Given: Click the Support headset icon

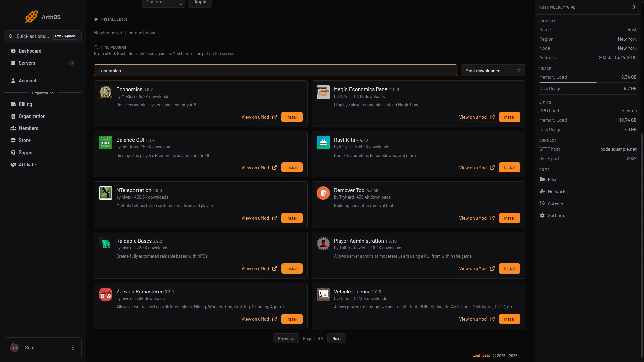Looking at the screenshot, I should tap(13, 153).
